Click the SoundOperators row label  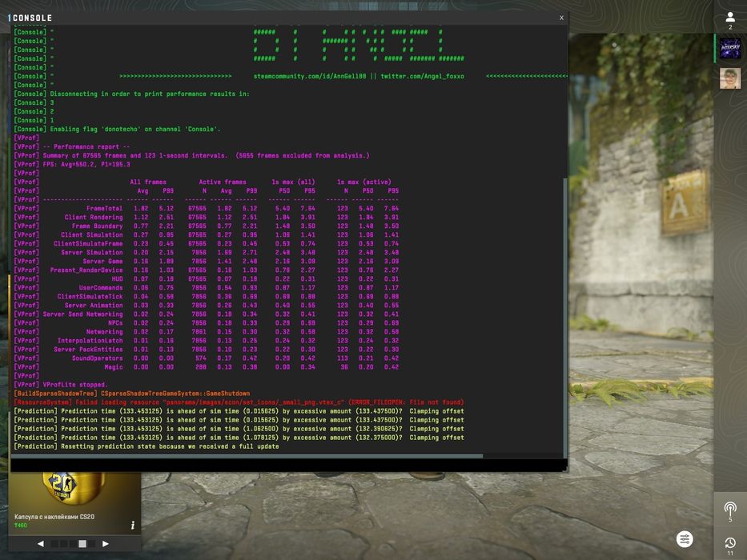coord(98,358)
